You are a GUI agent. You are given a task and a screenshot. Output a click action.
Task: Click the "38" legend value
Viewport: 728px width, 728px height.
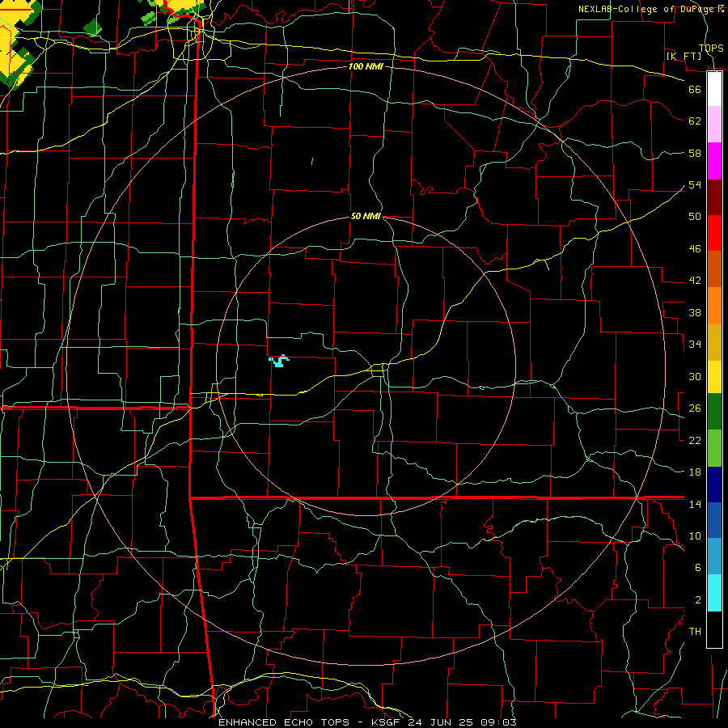(695, 313)
